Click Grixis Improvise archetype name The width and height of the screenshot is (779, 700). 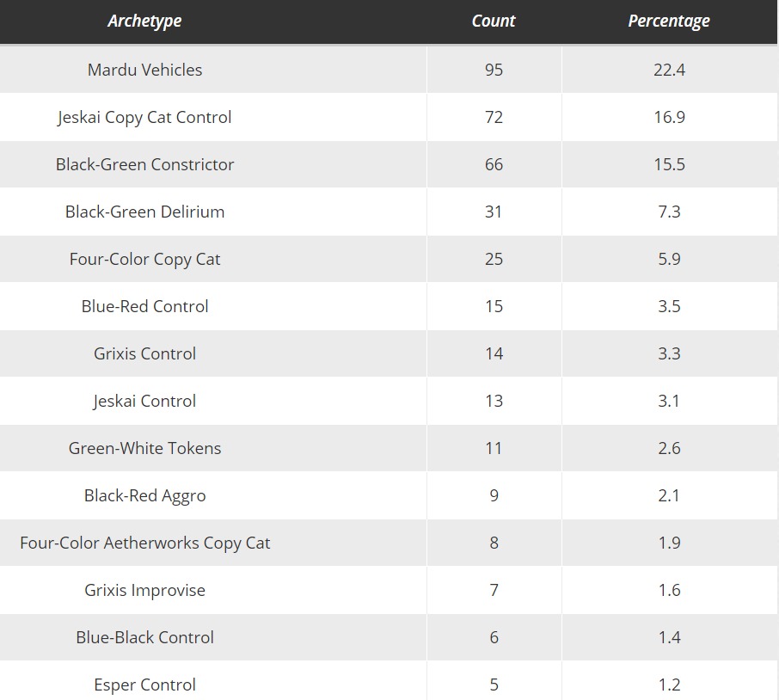click(144, 590)
